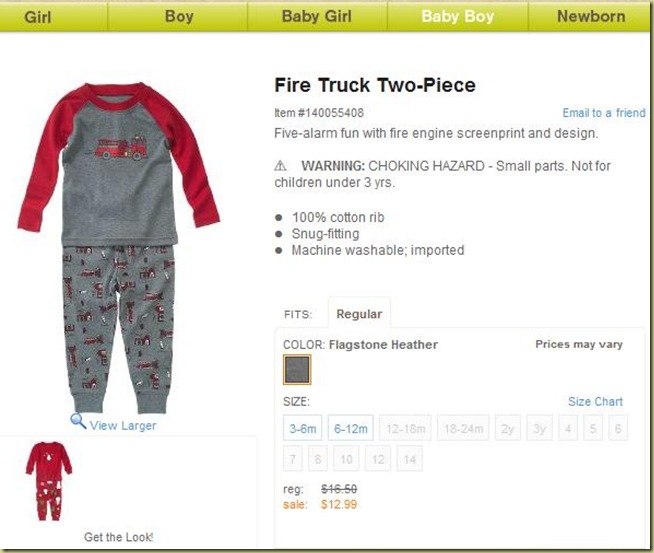Click the red pajama Get the Look thumbnail
This screenshot has height=553, width=654.
[x=49, y=481]
